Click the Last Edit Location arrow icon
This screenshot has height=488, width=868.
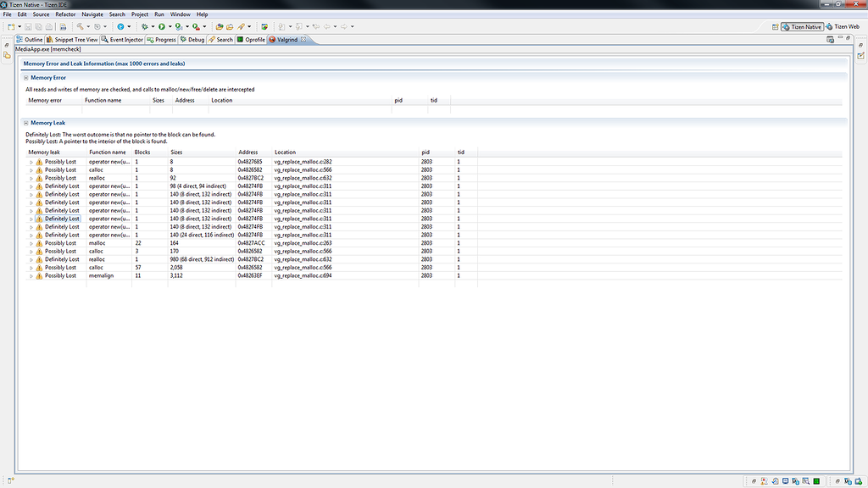315,26
